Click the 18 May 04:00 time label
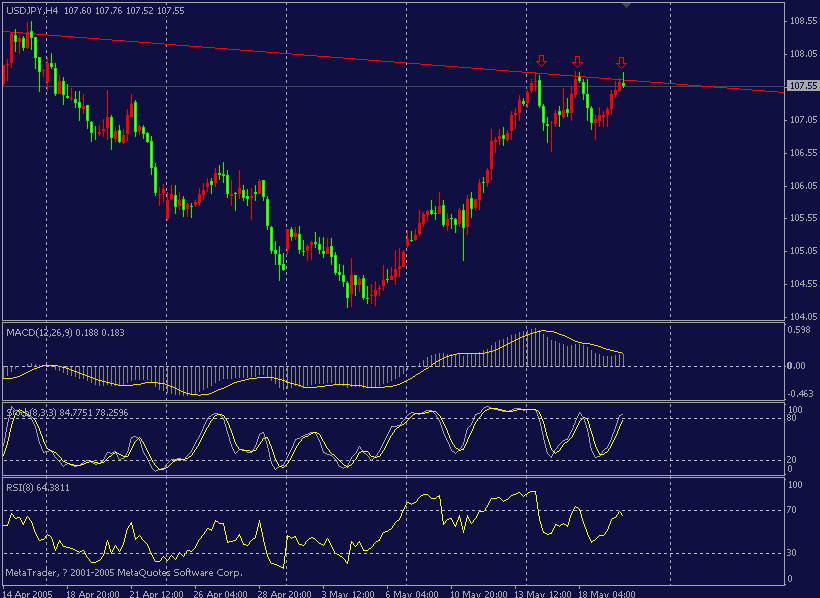This screenshot has height=598, width=820. pos(607,594)
